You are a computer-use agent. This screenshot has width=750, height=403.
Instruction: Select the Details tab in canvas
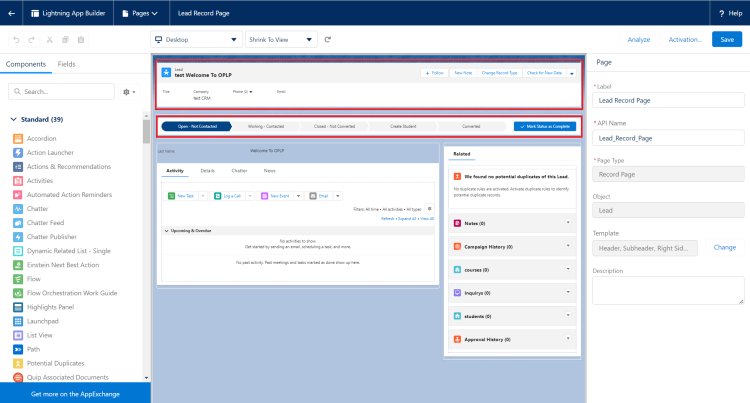(x=207, y=171)
